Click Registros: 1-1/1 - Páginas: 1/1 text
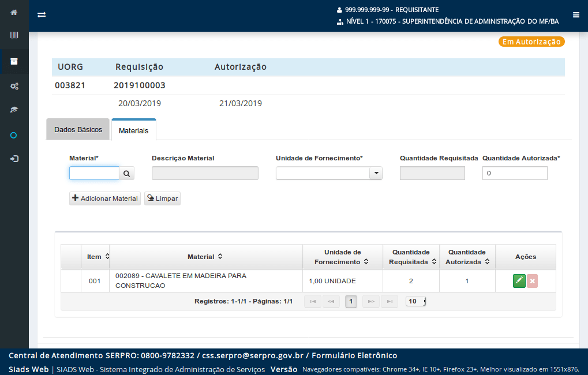This screenshot has height=375, width=588. tap(244, 302)
